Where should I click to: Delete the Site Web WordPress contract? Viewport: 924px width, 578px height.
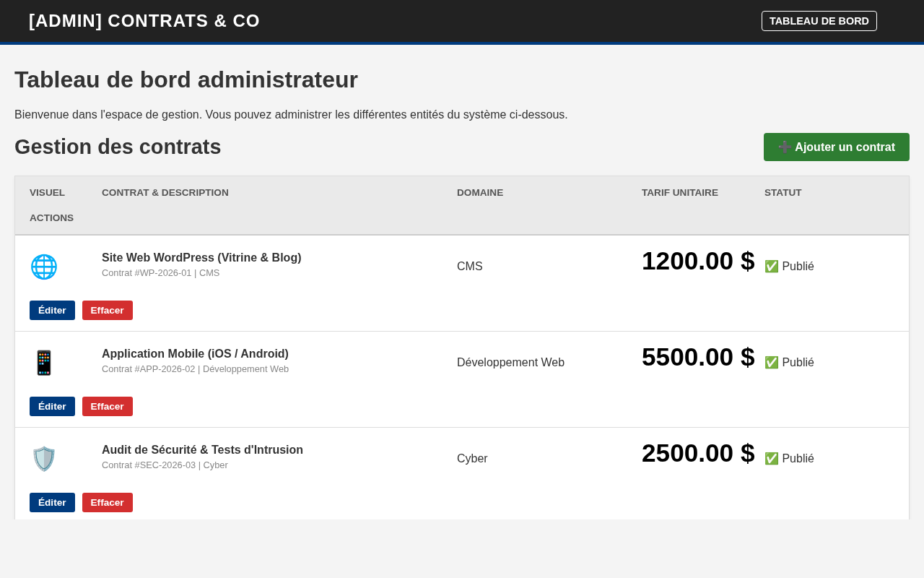pyautogui.click(x=108, y=311)
